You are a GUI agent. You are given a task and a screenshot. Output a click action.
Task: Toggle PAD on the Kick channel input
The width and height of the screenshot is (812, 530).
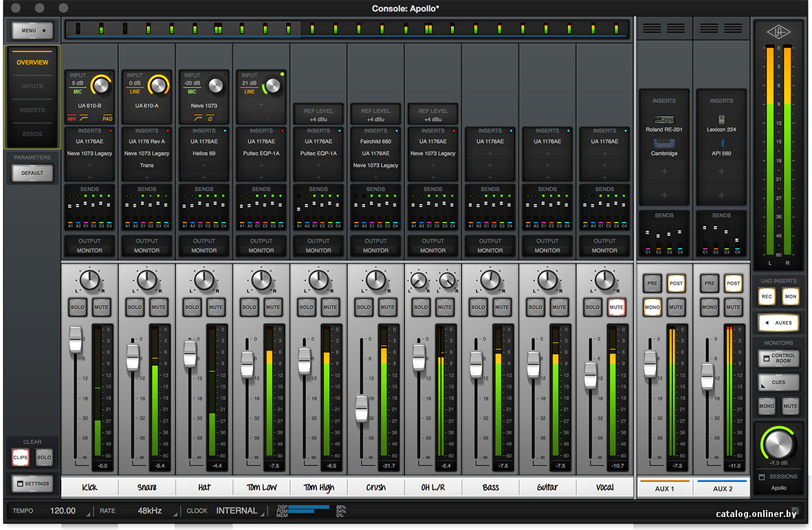point(107,119)
